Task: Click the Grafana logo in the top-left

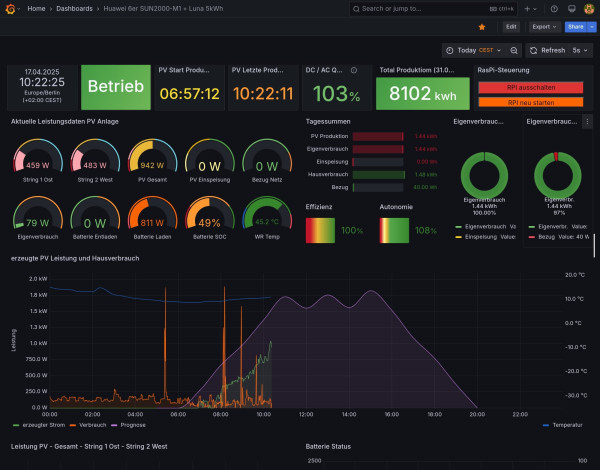Action: click(x=11, y=8)
